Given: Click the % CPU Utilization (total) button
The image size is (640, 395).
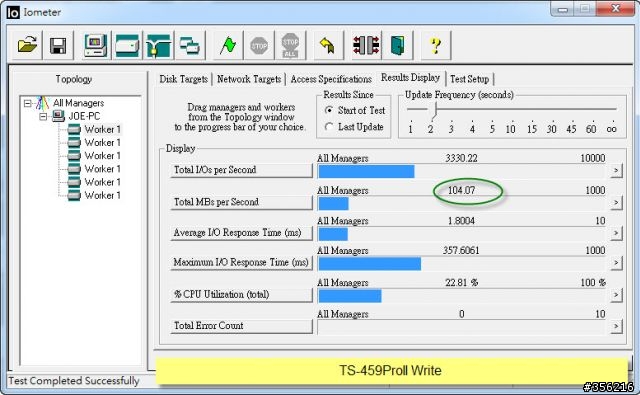Looking at the screenshot, I should 241,294.
